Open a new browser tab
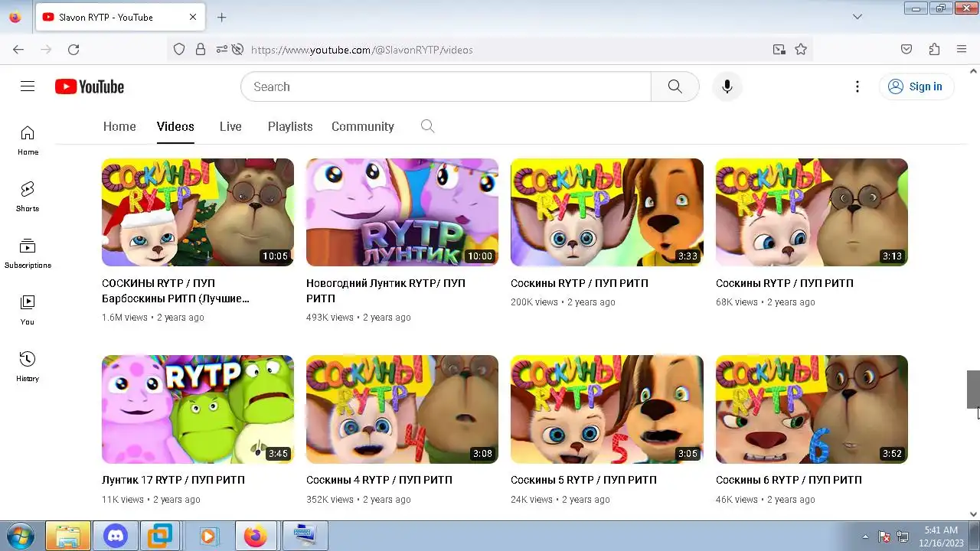This screenshot has width=980, height=551. tap(221, 17)
